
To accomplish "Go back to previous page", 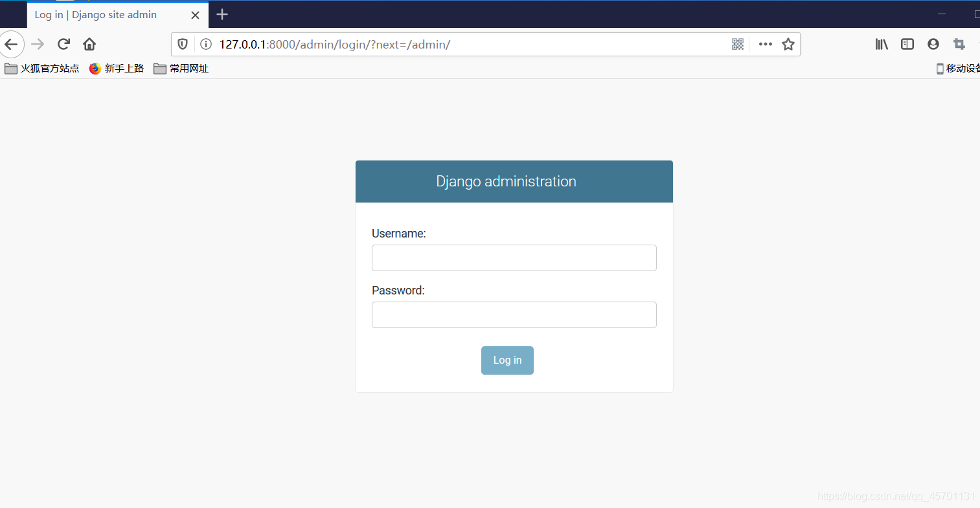I will (11, 44).
